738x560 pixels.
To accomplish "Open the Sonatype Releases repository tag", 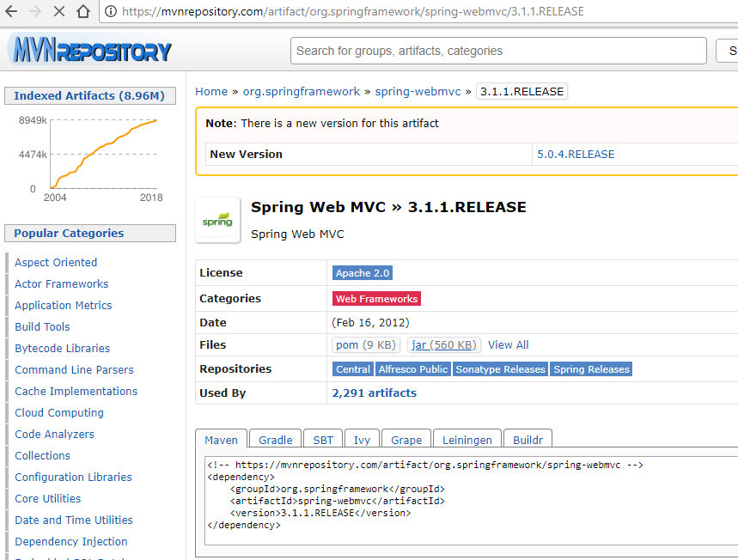I will pos(500,369).
